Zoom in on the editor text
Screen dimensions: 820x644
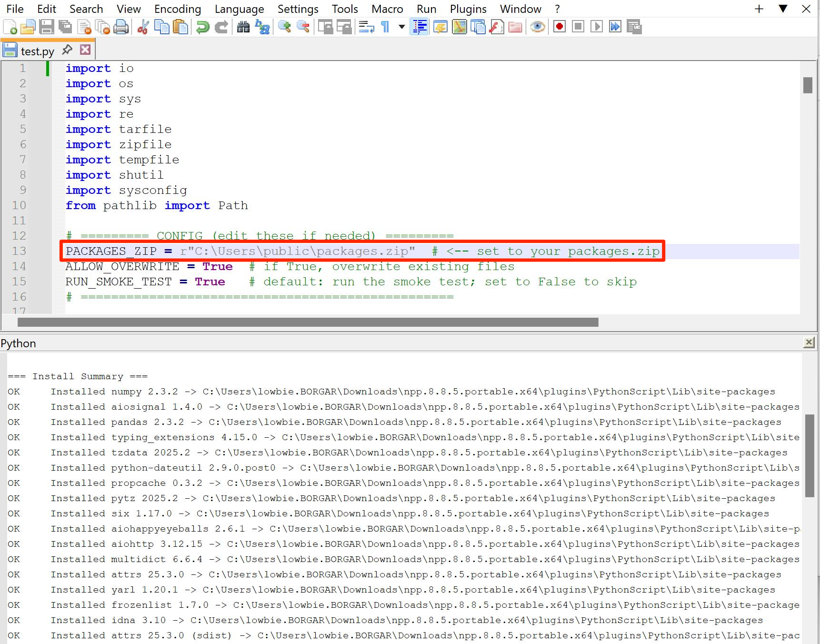[x=286, y=27]
